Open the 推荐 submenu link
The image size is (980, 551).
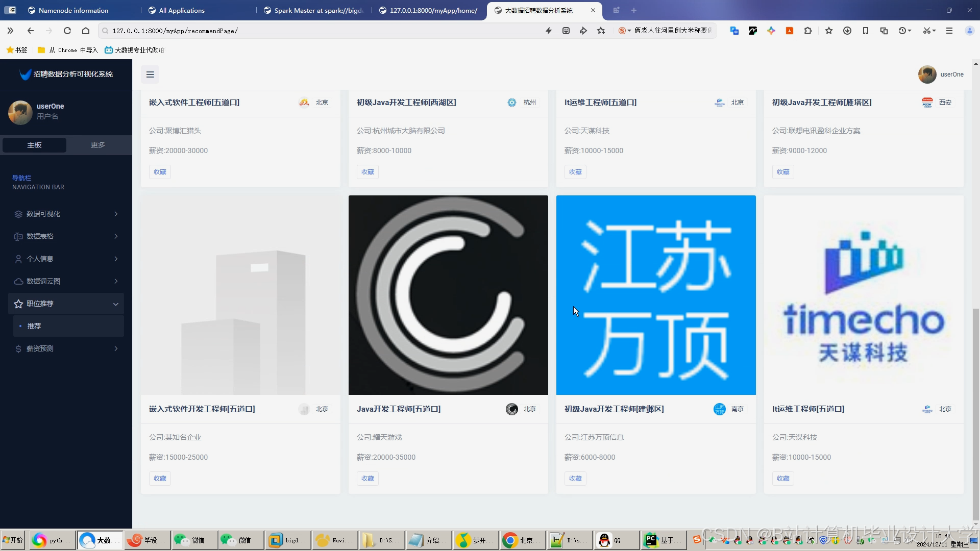point(33,325)
